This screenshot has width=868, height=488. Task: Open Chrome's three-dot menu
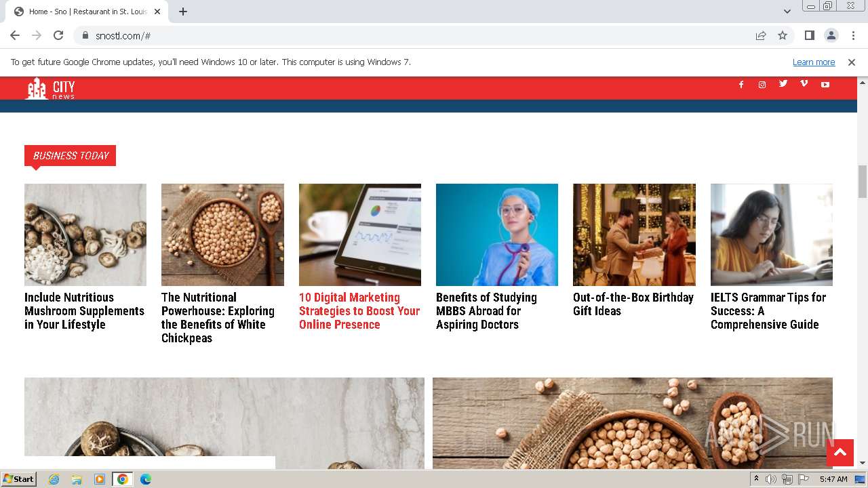click(x=852, y=35)
